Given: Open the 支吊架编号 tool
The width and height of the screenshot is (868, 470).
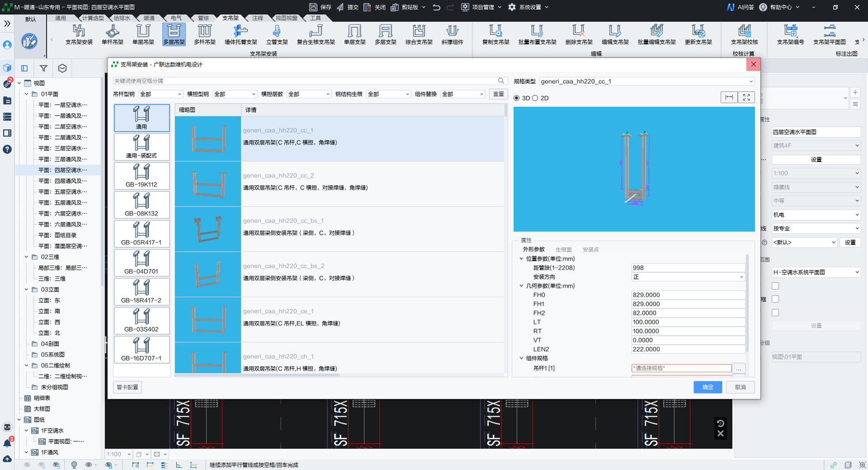Looking at the screenshot, I should tap(790, 35).
